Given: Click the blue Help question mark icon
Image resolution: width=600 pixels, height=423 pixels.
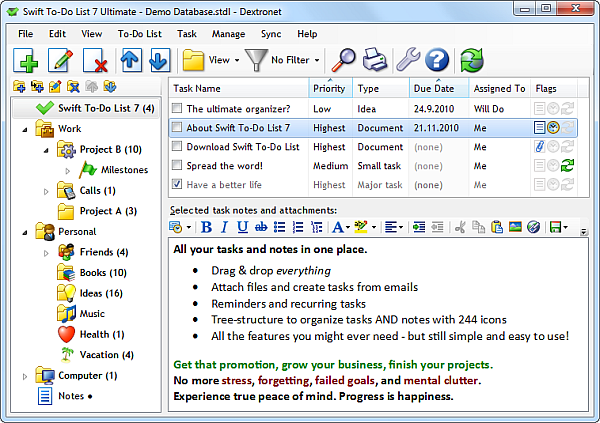Looking at the screenshot, I should [437, 60].
